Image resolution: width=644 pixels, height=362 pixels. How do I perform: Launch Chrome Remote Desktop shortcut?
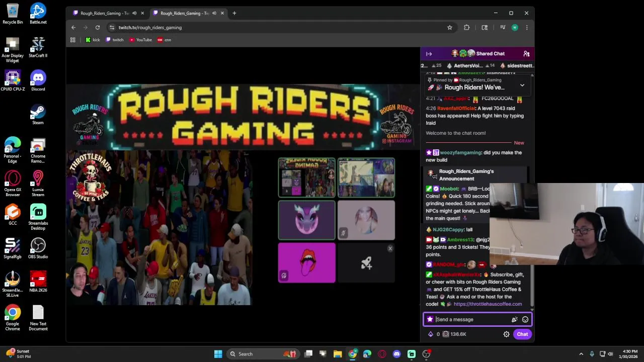click(x=38, y=150)
